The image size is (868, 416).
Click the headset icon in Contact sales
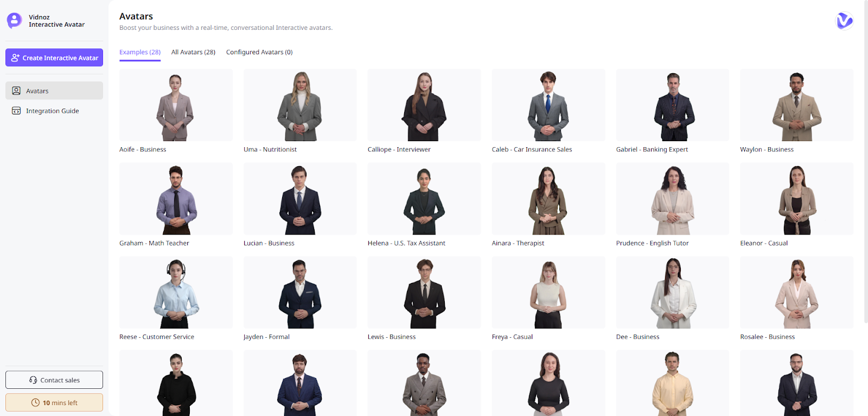pos(33,380)
